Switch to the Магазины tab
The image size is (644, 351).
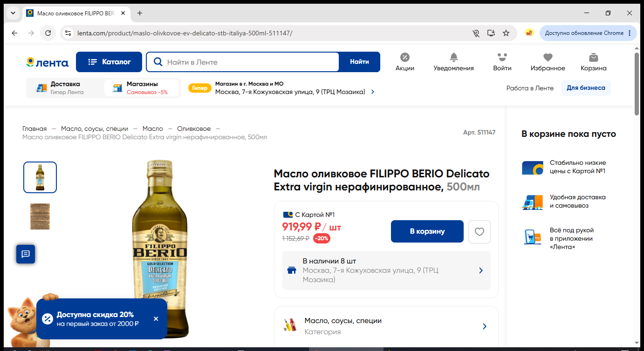[x=142, y=88]
